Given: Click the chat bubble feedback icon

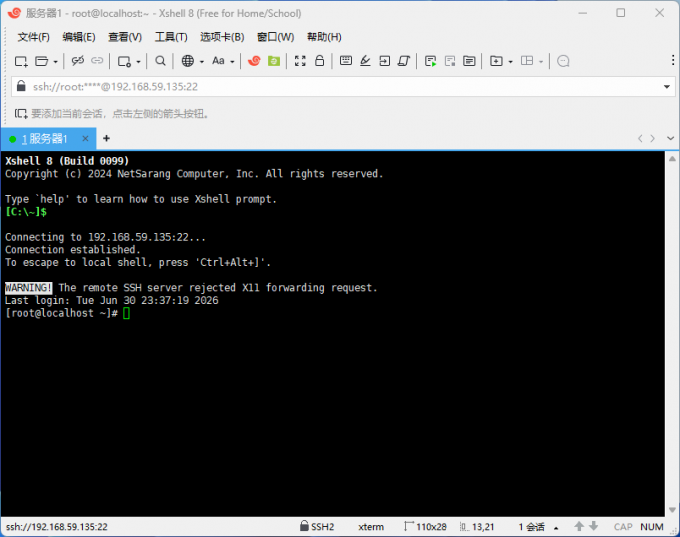Looking at the screenshot, I should 563,61.
